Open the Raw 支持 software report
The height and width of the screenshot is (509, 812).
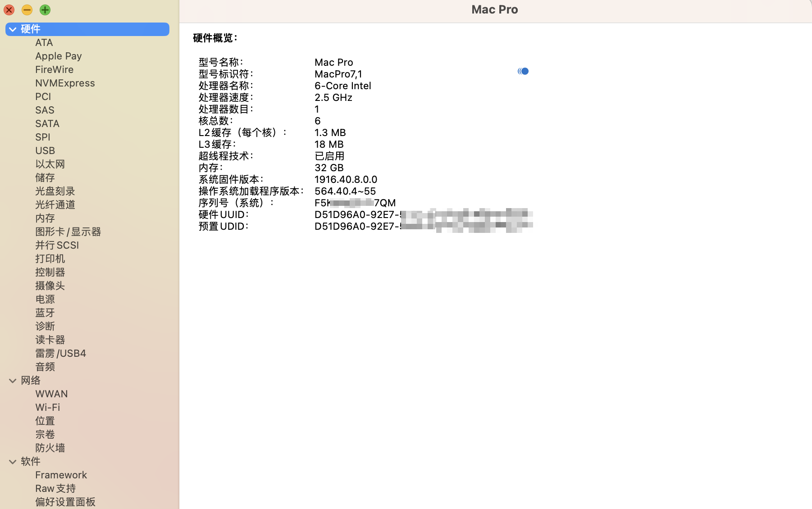(x=55, y=488)
